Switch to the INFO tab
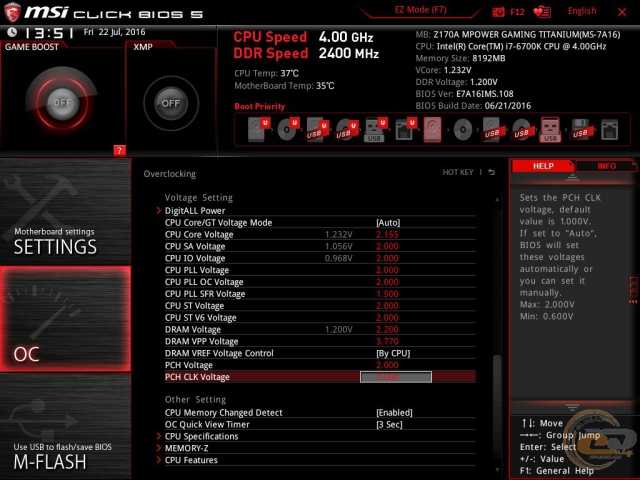This screenshot has width=640, height=480. (x=607, y=166)
